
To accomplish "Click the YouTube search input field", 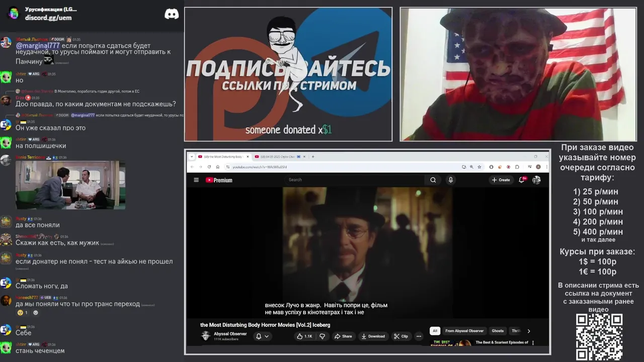I will pos(355,180).
